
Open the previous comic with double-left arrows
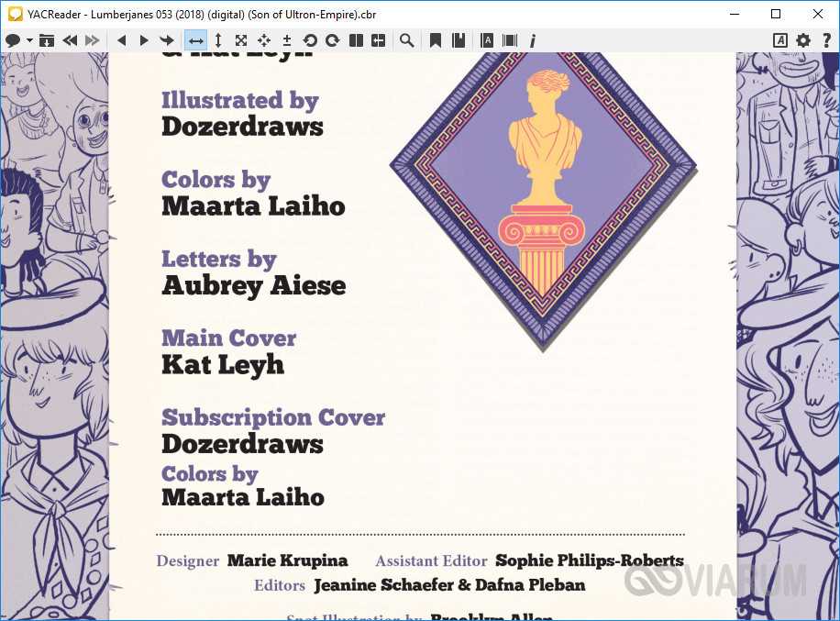(70, 40)
